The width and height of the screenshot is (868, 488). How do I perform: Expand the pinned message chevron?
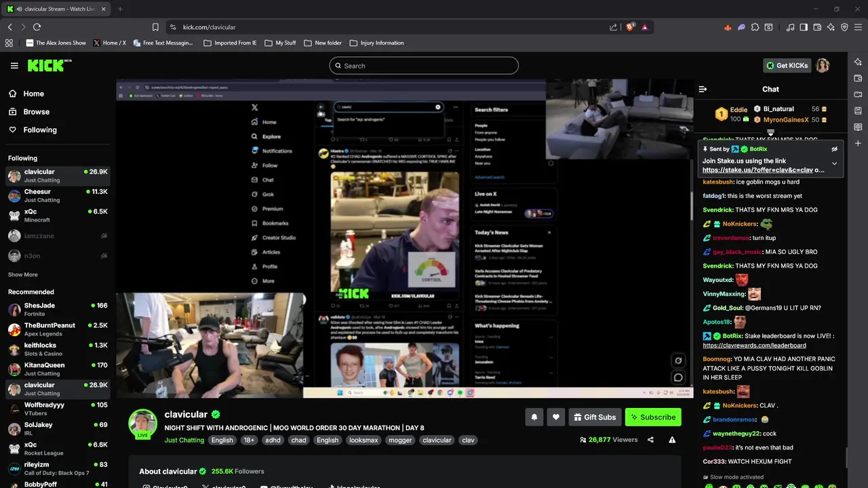pyautogui.click(x=834, y=163)
